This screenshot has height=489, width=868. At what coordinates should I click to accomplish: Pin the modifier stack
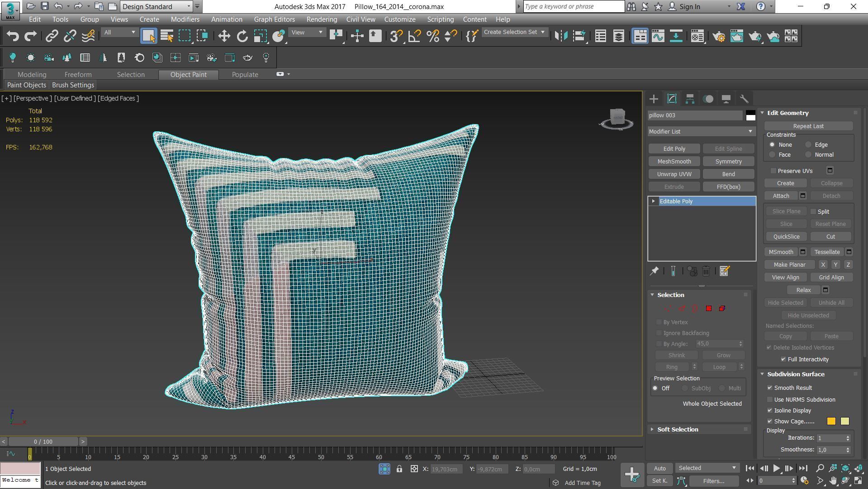pos(654,271)
